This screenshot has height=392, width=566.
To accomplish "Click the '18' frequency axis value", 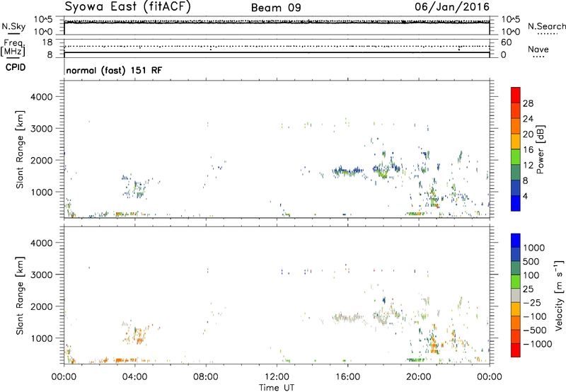I will (x=47, y=42).
